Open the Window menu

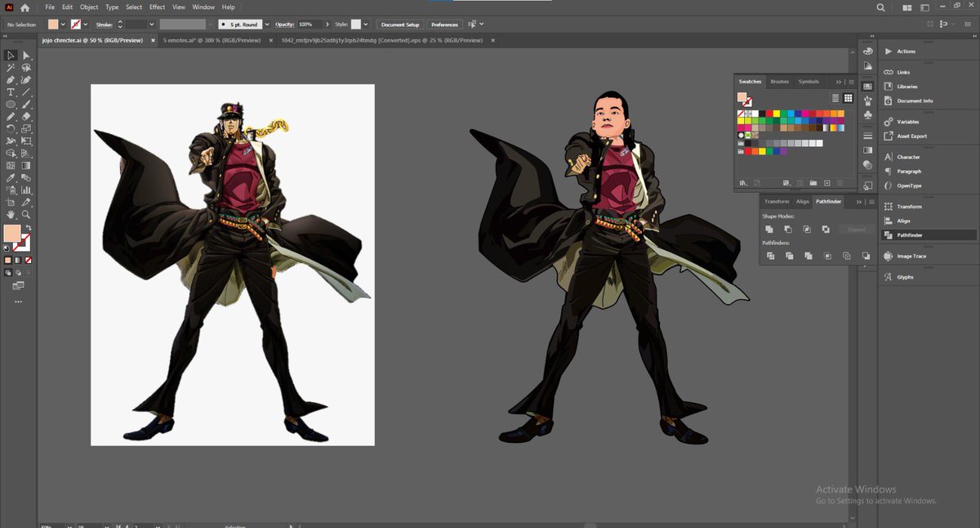pos(203,7)
